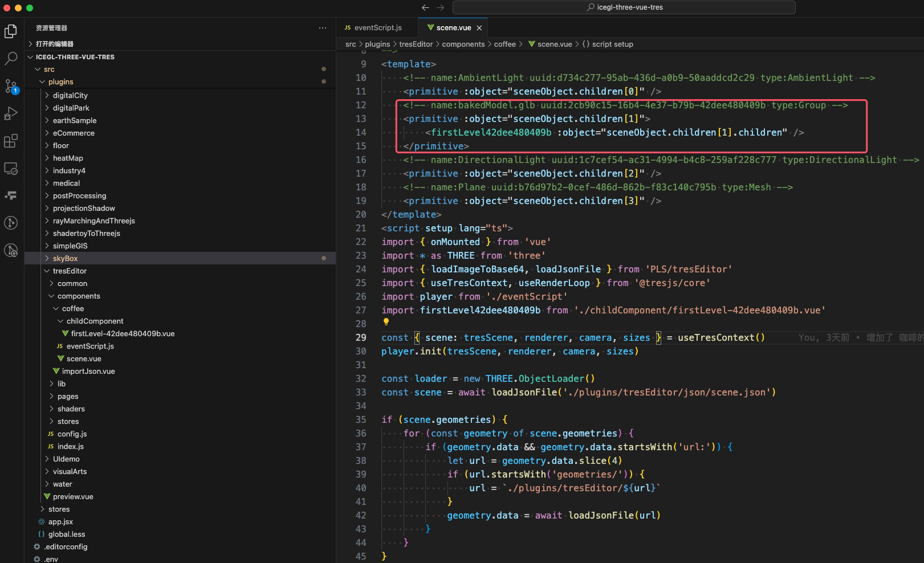The height and width of the screenshot is (563, 924).
Task: Expand the digitalCity folder
Action: [x=70, y=96]
